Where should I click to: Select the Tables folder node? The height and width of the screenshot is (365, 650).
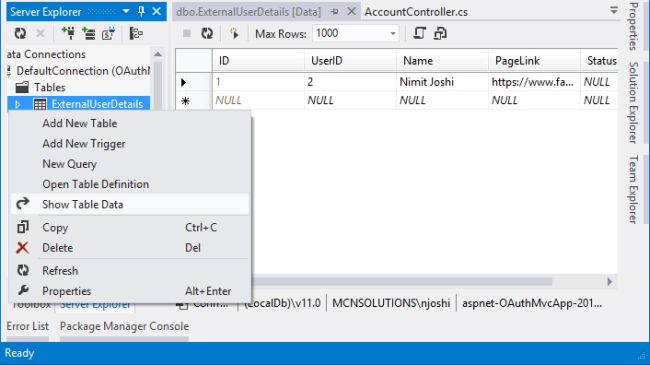click(x=50, y=88)
